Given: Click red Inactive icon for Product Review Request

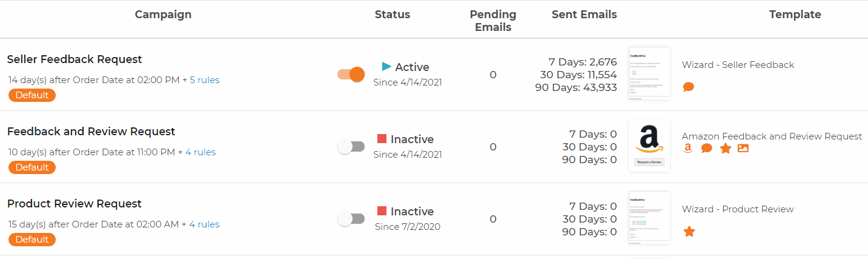Looking at the screenshot, I should (x=382, y=211).
